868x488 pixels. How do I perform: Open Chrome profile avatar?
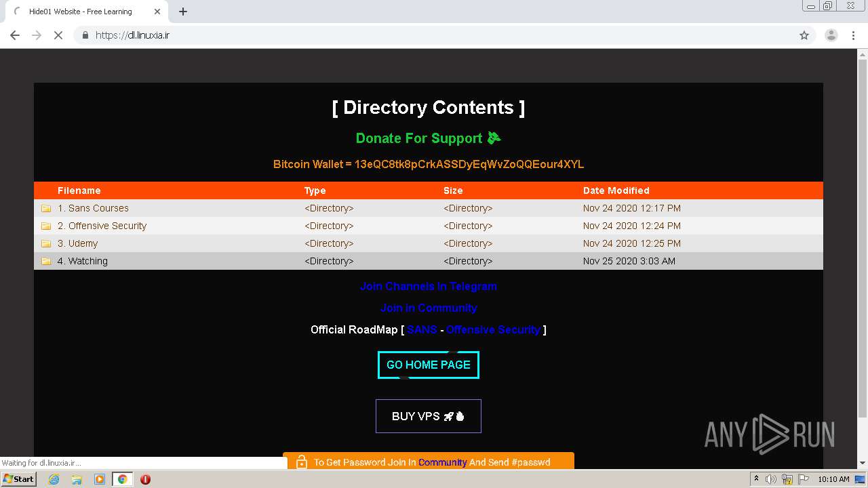point(831,35)
